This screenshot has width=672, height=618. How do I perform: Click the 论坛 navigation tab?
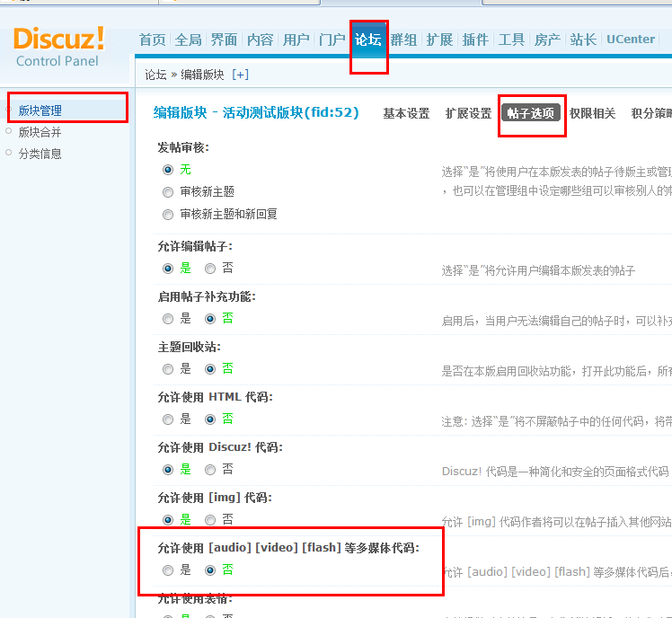pos(368,40)
